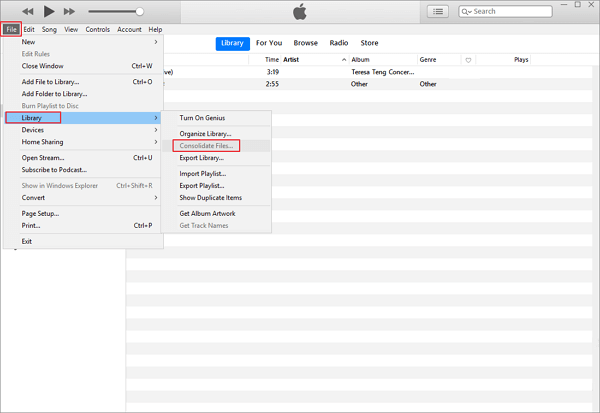Select Import Playlist
600x413 pixels.
[216, 174]
